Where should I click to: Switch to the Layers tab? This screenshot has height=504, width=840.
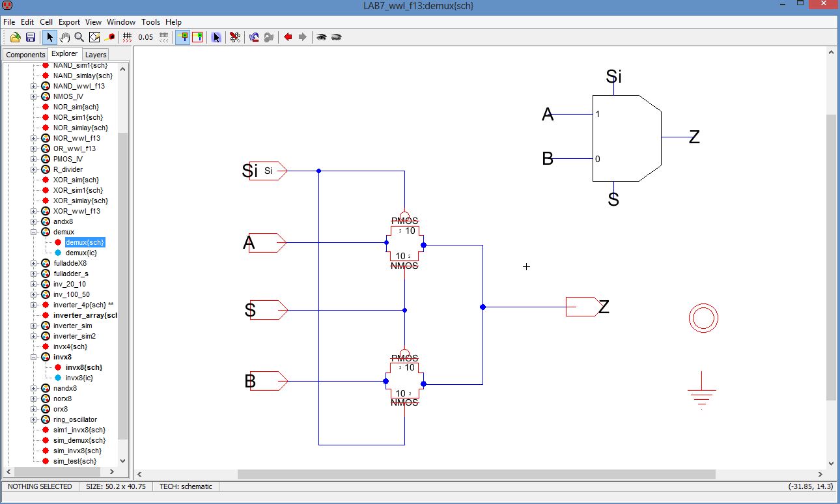(96, 55)
